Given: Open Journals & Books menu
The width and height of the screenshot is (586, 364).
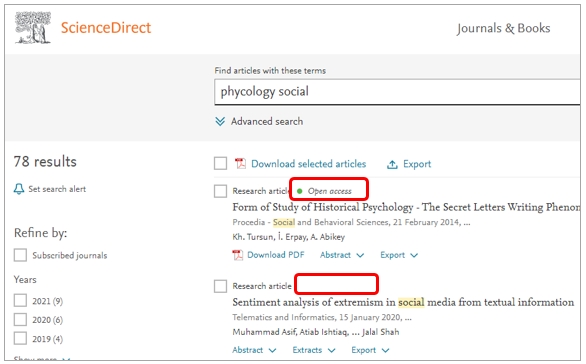Looking at the screenshot, I should coord(503,28).
